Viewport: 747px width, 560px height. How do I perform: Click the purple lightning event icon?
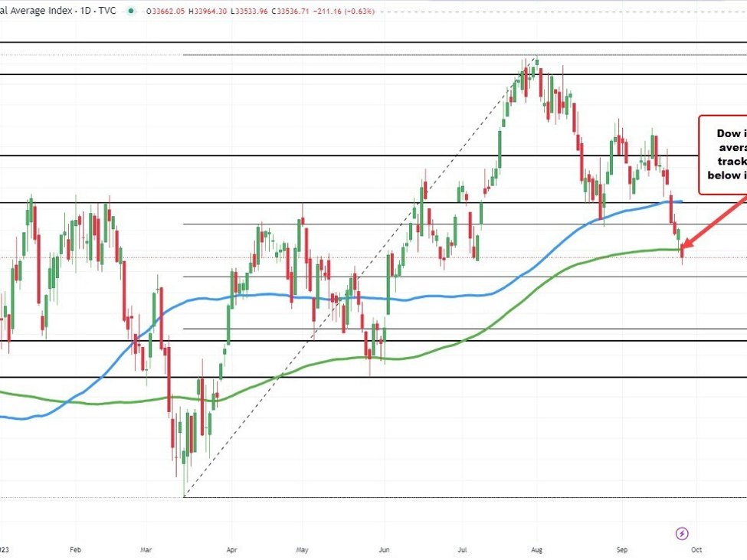(x=682, y=533)
